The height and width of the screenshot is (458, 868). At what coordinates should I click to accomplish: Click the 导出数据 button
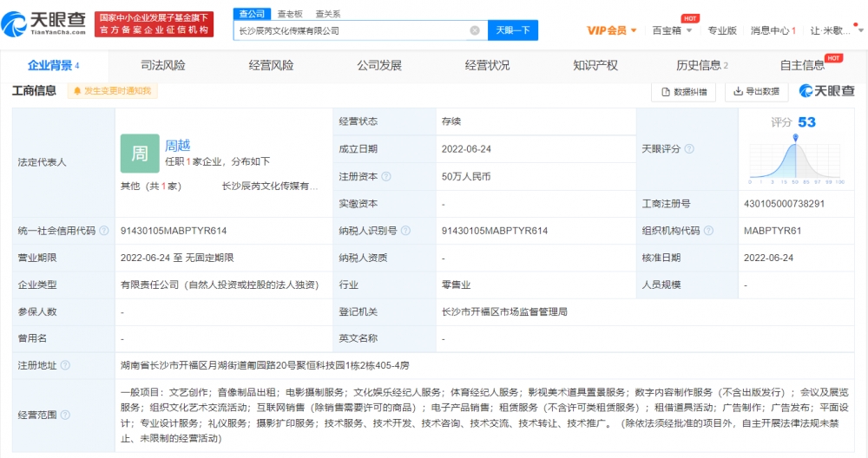click(x=757, y=91)
